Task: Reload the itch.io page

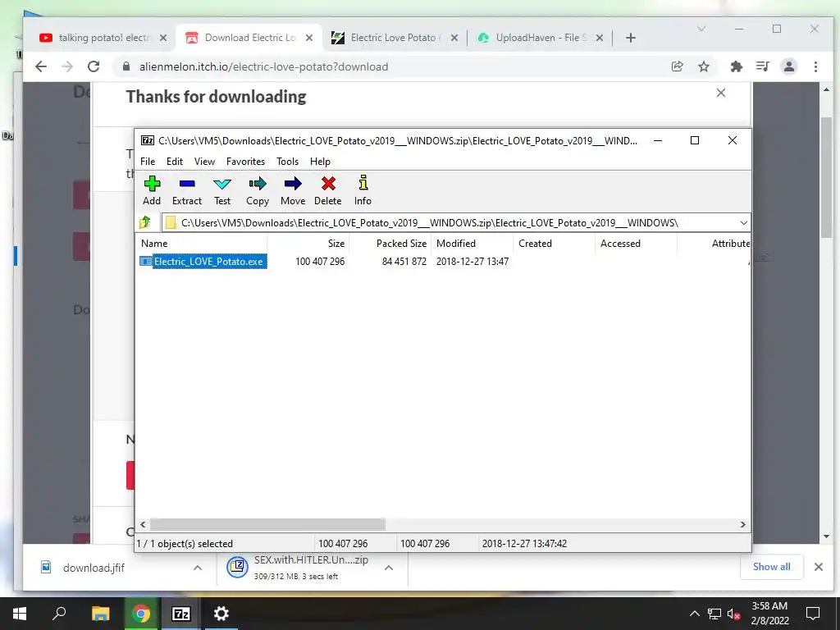Action: [x=94, y=66]
